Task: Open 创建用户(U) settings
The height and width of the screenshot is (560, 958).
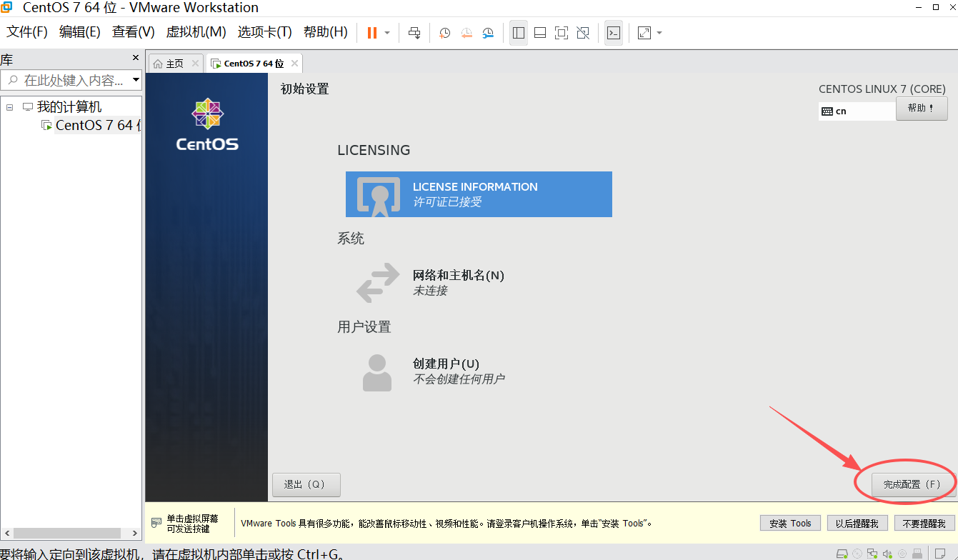Action: 431,371
